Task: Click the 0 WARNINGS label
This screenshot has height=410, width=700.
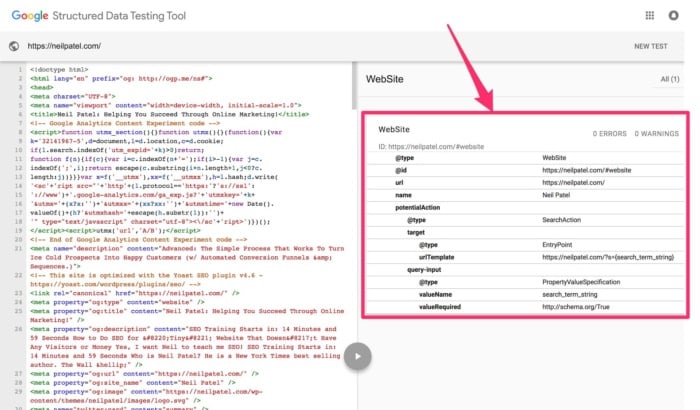Action: tap(656, 134)
